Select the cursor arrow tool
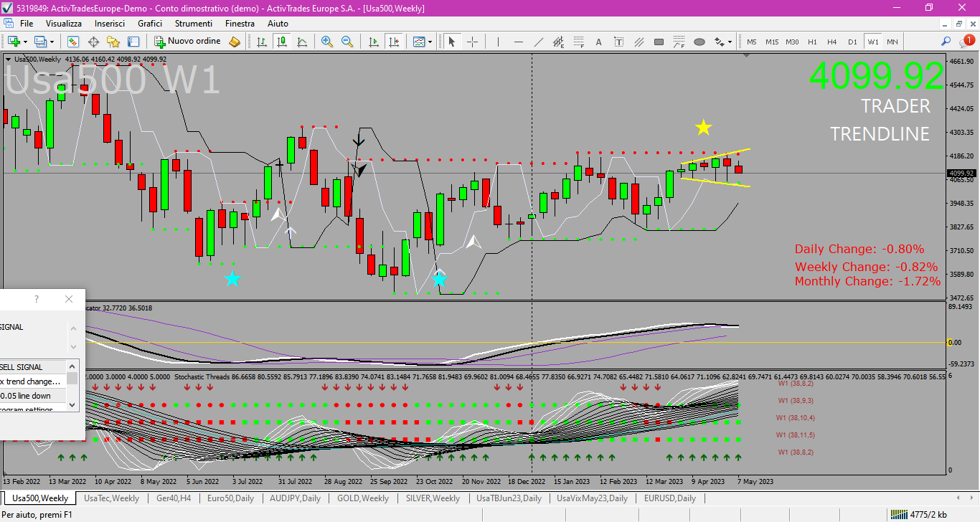Image resolution: width=980 pixels, height=522 pixels. pyautogui.click(x=452, y=42)
